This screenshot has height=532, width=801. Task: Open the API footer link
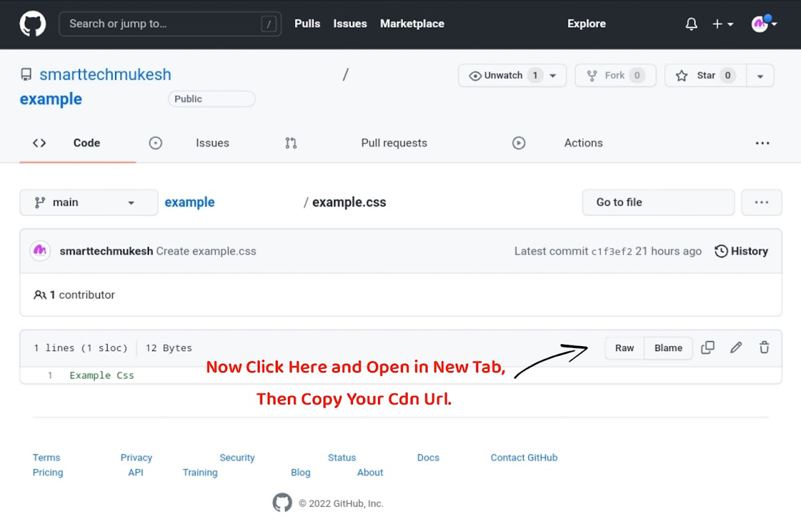click(x=136, y=473)
